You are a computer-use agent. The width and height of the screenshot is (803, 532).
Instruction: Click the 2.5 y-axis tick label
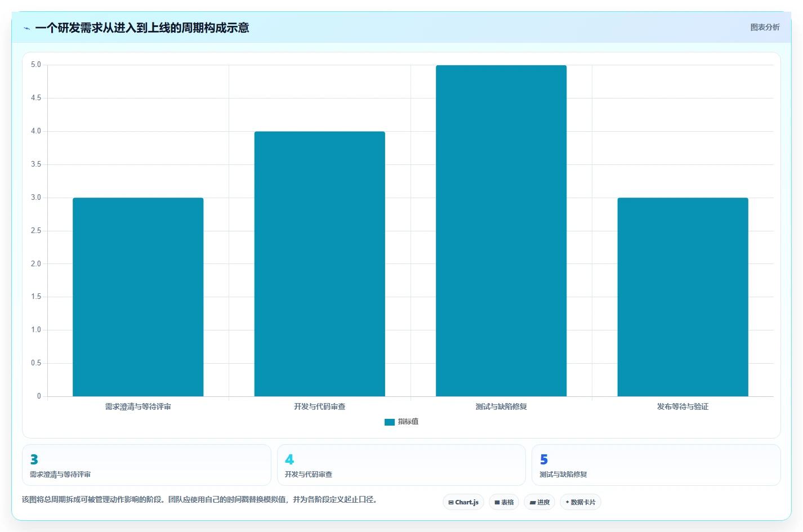36,231
